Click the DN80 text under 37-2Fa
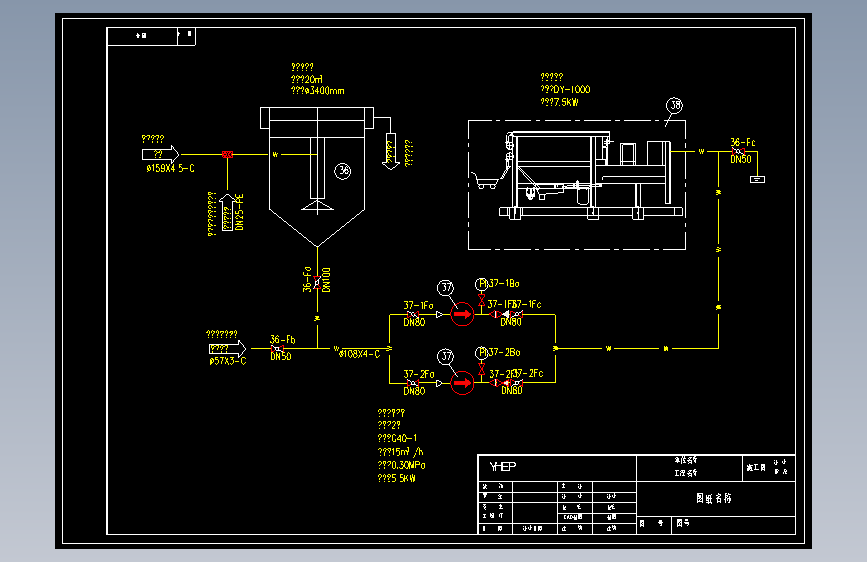The image size is (867, 562). (x=414, y=391)
